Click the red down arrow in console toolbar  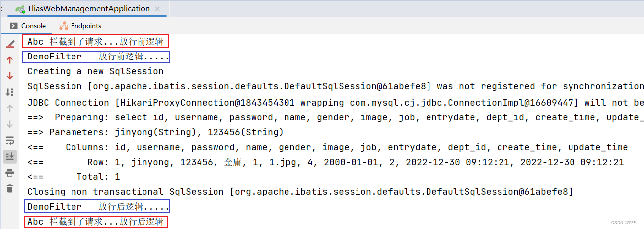coord(10,76)
